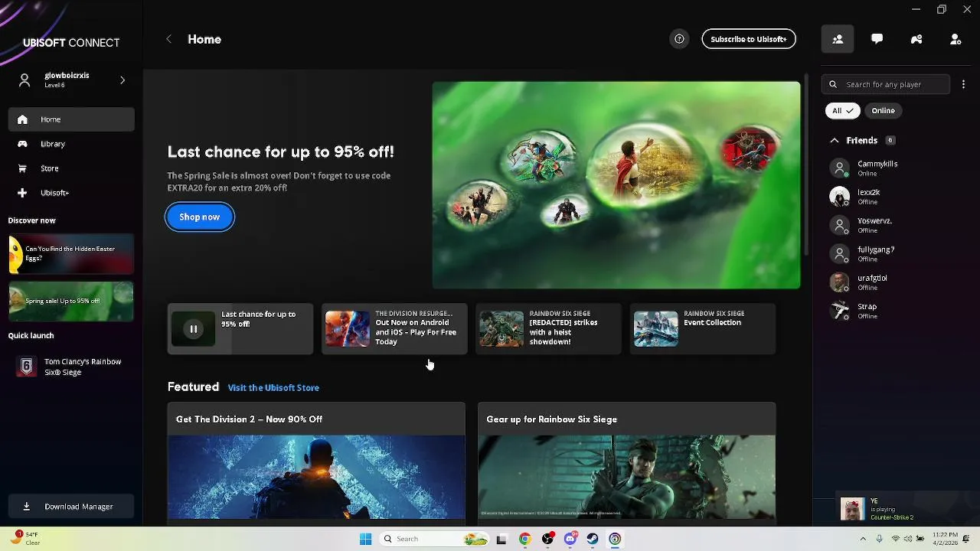This screenshot has width=980, height=551.
Task: Open Task View taskbar icon
Action: (x=501, y=539)
